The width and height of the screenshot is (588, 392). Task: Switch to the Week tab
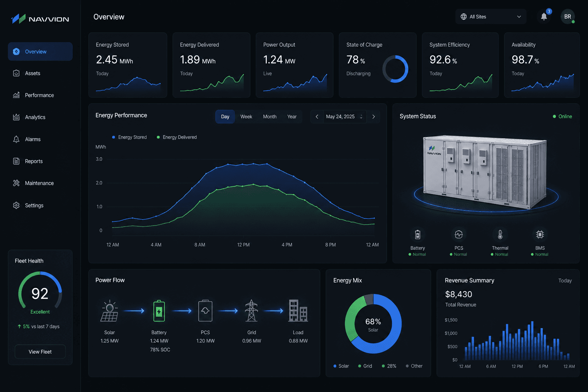(x=246, y=117)
